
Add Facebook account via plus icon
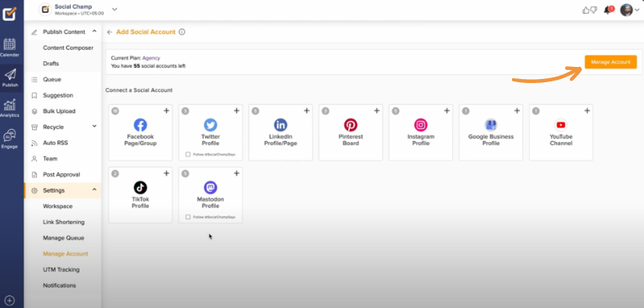tap(167, 111)
